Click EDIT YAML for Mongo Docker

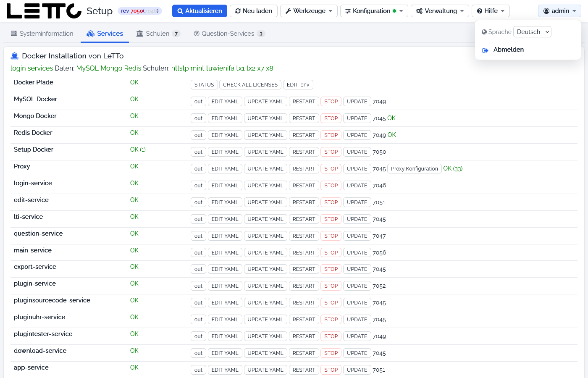225,118
